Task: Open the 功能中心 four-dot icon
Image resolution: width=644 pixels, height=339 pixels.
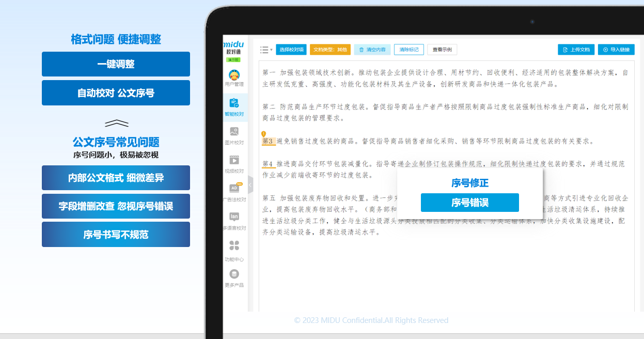Action: pyautogui.click(x=234, y=245)
